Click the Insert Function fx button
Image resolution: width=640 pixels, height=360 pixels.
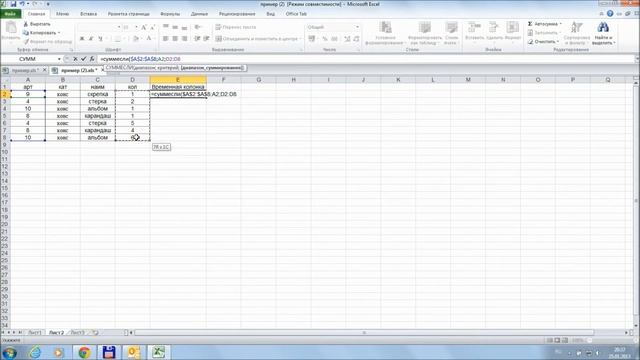tap(92, 59)
